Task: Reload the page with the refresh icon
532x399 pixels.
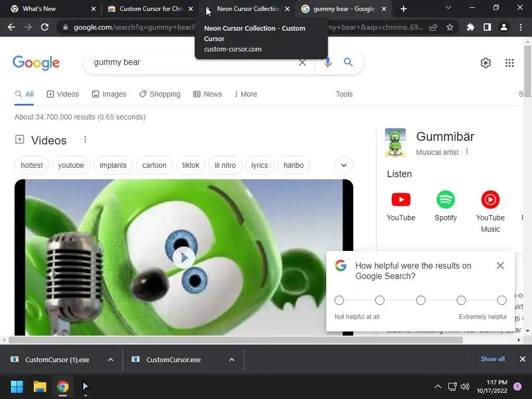Action: click(x=45, y=27)
